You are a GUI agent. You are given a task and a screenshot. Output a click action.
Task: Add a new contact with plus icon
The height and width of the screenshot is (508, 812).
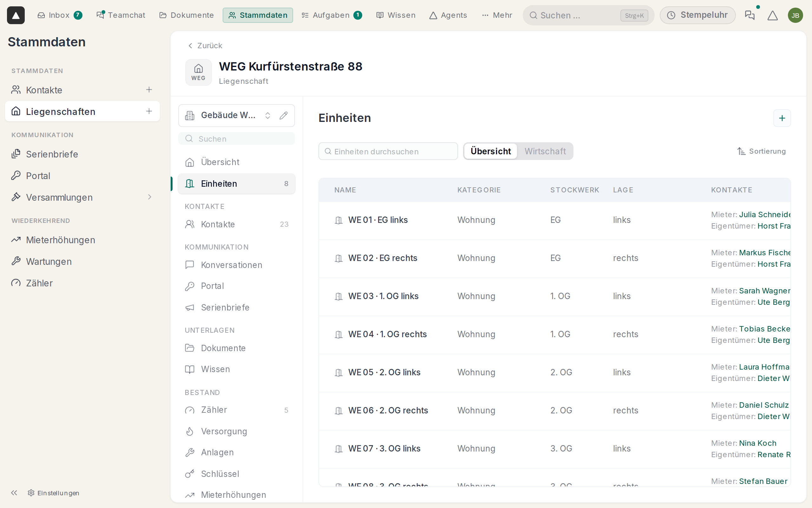(x=149, y=90)
